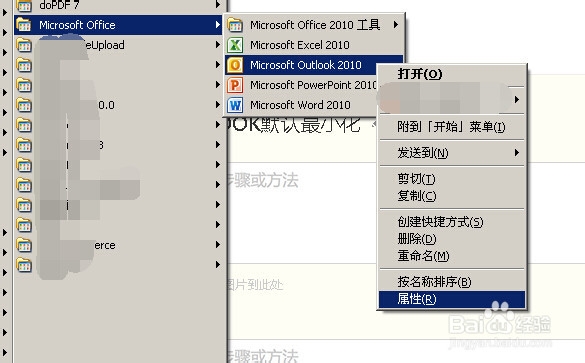Viewport: 585px width, 363px height.
Task: Choose 打开(O) in context menu
Action: 452,74
